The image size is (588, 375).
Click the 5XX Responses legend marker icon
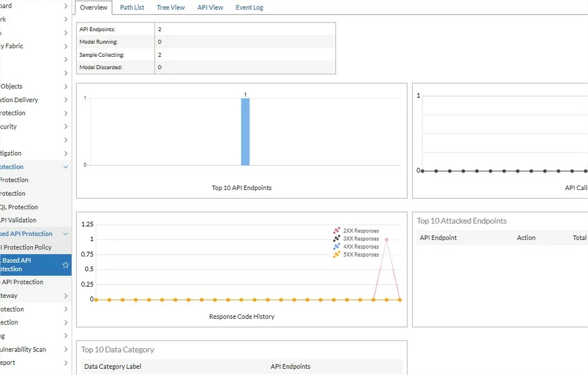point(336,254)
